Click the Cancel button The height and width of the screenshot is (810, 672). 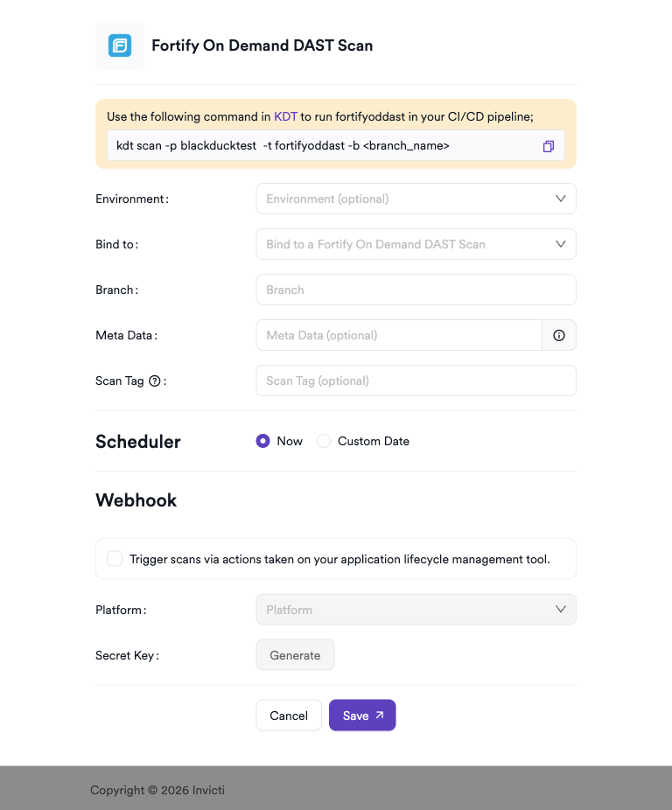pyautogui.click(x=289, y=716)
